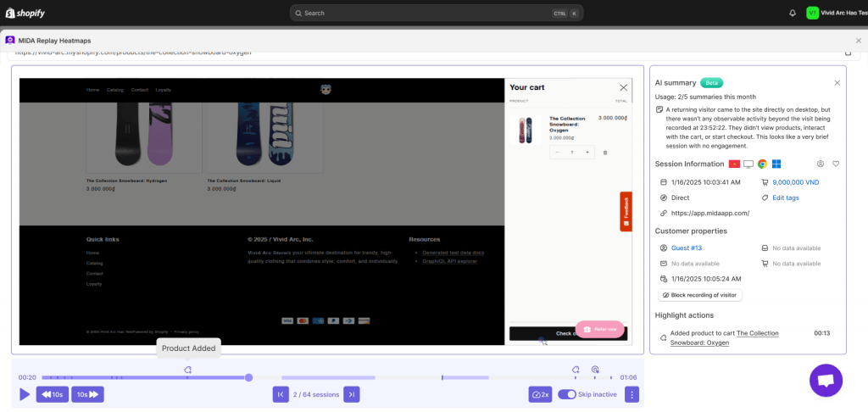Go to the previous session
This screenshot has width=868, height=412.
281,394
